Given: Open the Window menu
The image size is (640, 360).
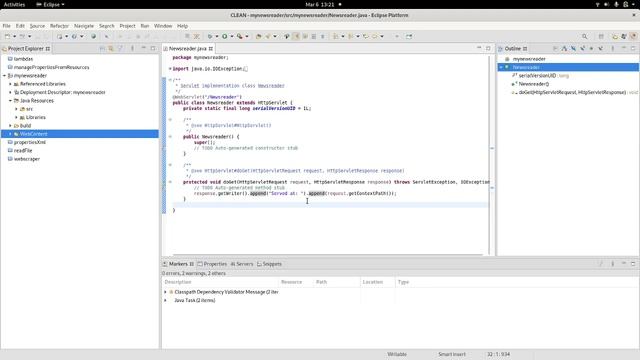Looking at the screenshot, I should point(163,26).
